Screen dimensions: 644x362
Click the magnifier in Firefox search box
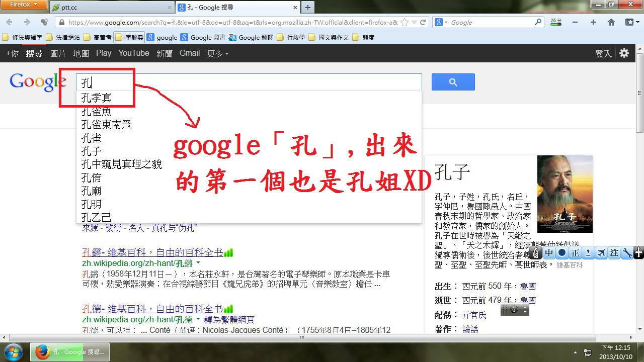pyautogui.click(x=538, y=22)
